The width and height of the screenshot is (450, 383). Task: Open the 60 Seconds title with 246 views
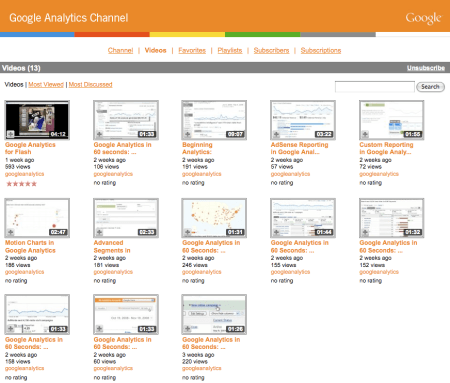(x=211, y=247)
